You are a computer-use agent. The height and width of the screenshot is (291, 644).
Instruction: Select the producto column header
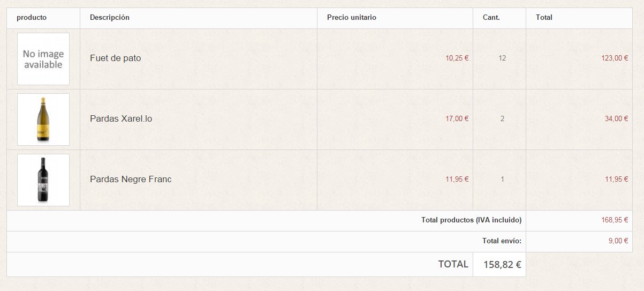[x=32, y=18]
